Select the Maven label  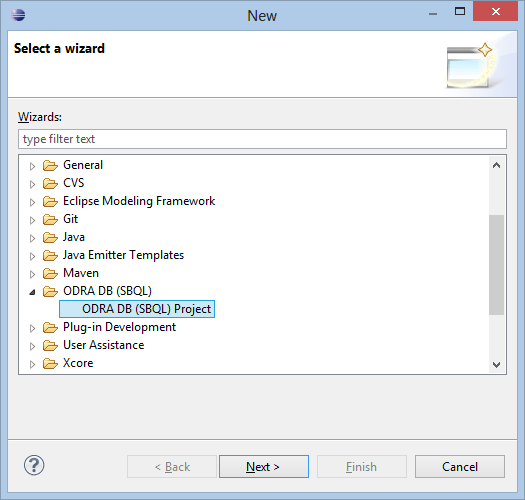coord(81,274)
